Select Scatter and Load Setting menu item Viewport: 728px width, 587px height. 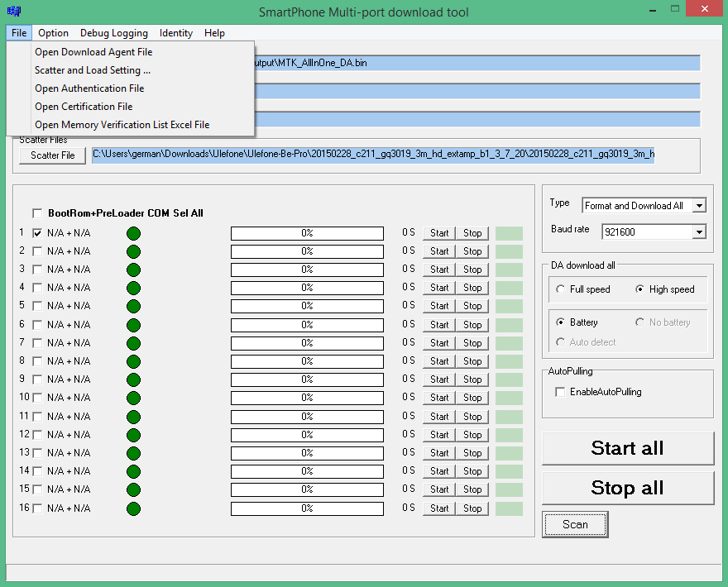[x=93, y=70]
